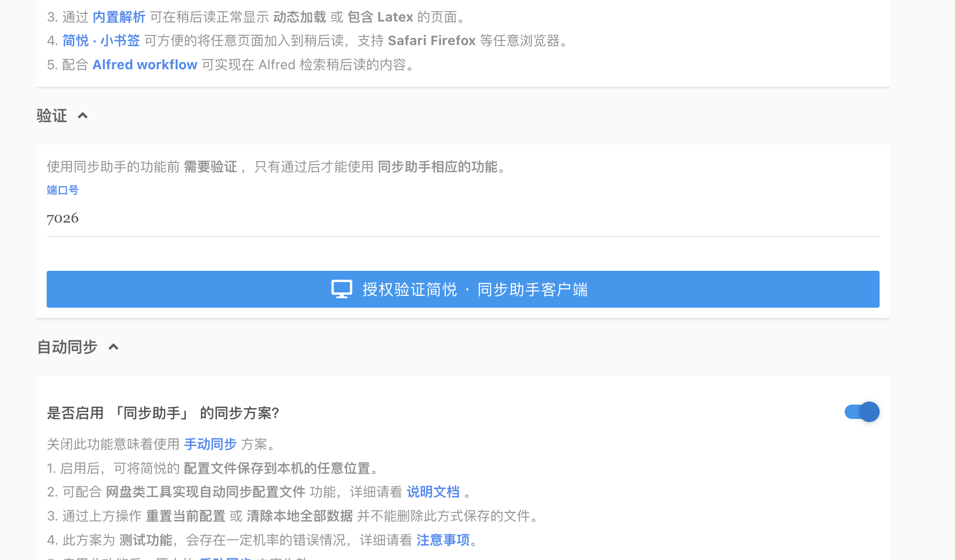Click the monitor icon on the authorization button
Image resolution: width=955 pixels, height=560 pixels.
click(x=341, y=289)
